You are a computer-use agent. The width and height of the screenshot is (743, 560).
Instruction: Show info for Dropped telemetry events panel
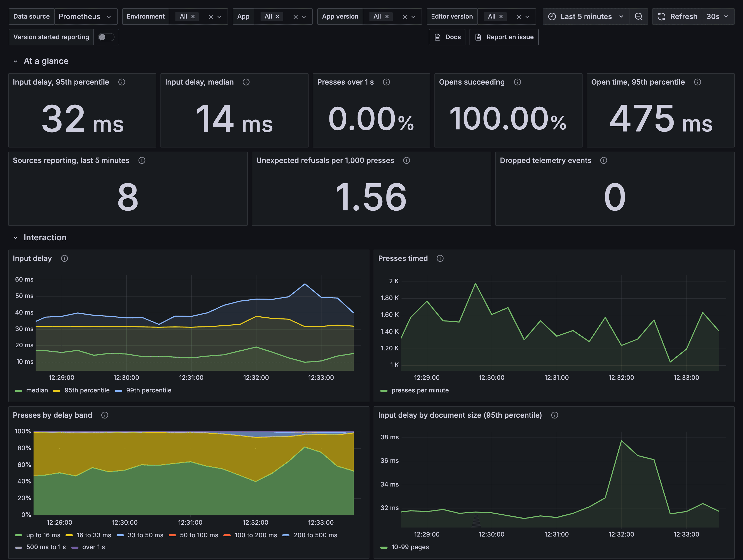(x=604, y=160)
